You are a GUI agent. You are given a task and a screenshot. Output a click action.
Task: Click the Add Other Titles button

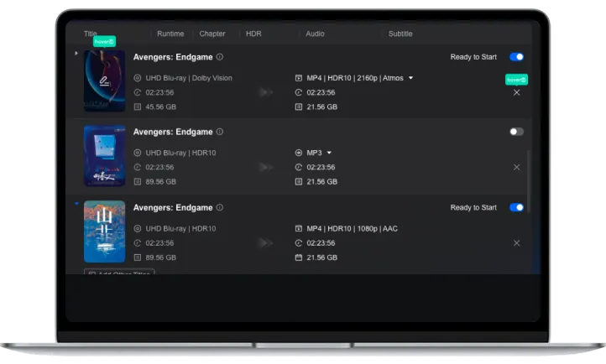coord(118,274)
